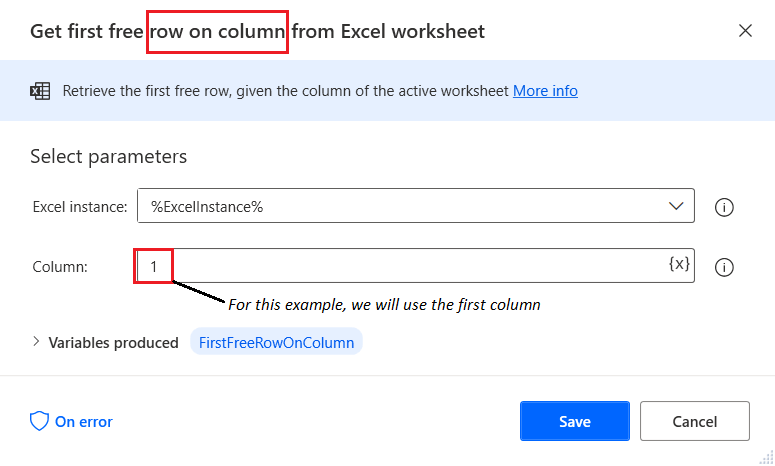Image resolution: width=775 pixels, height=466 pixels.
Task: Close the dialog with the X button
Action: 745,31
